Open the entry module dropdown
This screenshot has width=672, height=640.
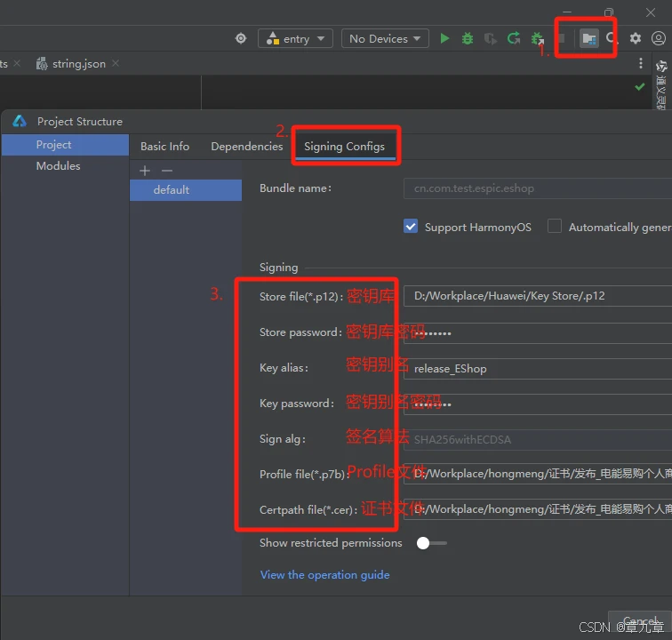pyautogui.click(x=295, y=38)
